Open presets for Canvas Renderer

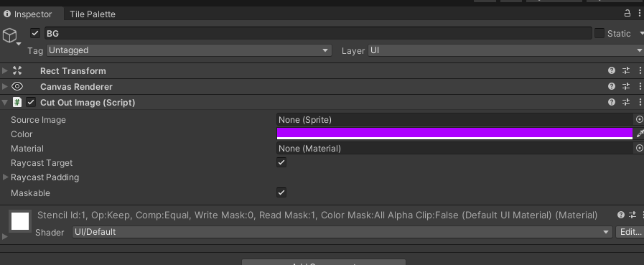(626, 86)
